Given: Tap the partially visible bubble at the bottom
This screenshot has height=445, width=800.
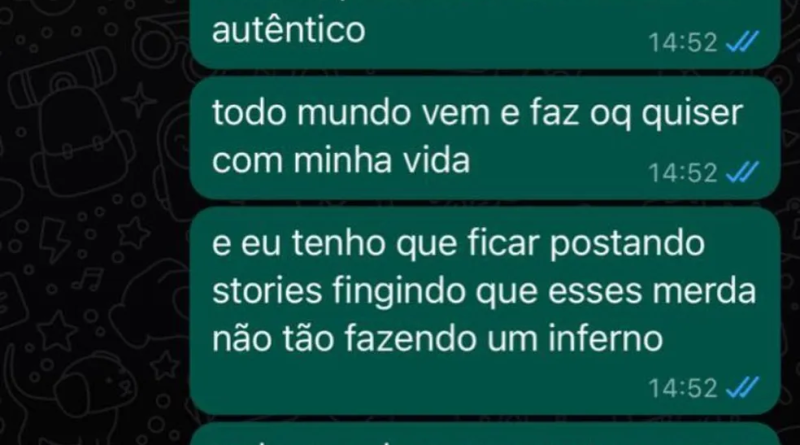Looking at the screenshot, I should coord(485,434).
